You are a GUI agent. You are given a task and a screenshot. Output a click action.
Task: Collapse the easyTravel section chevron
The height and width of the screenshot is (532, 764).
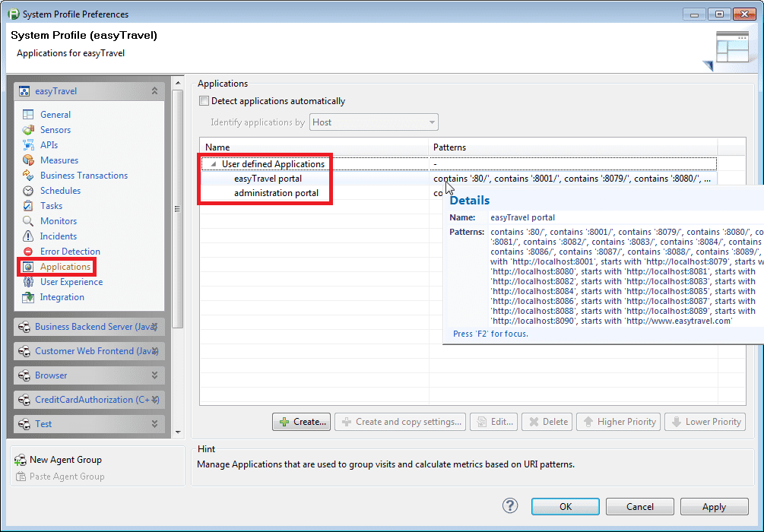tap(154, 91)
